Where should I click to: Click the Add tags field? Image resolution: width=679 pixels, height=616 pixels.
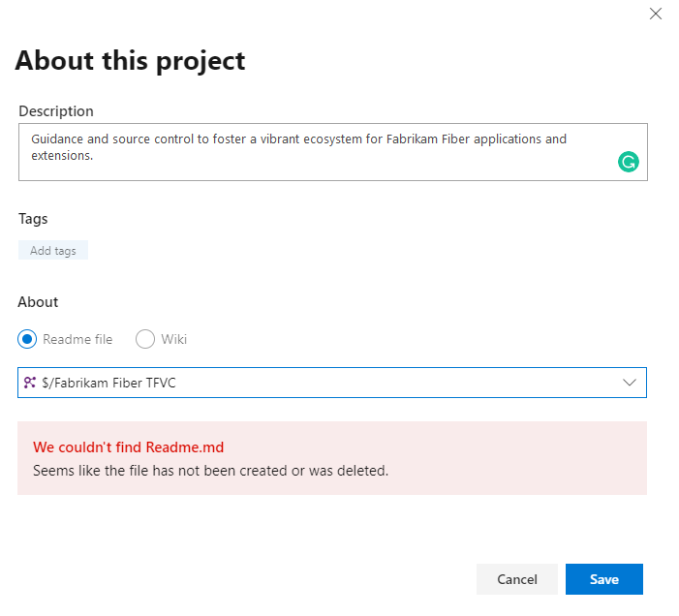53,250
